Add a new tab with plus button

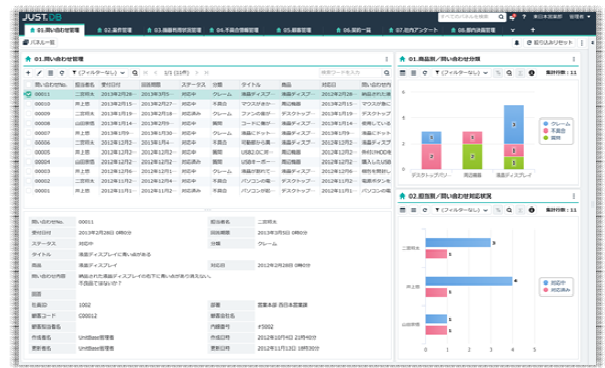click(533, 30)
